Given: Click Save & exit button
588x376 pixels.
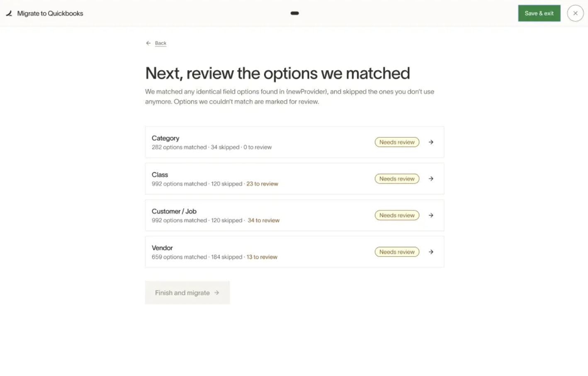Looking at the screenshot, I should tap(539, 13).
